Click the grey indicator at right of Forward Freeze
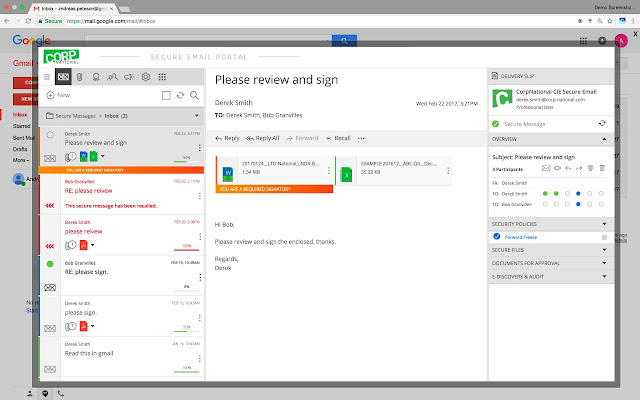The height and width of the screenshot is (400, 640). click(604, 237)
